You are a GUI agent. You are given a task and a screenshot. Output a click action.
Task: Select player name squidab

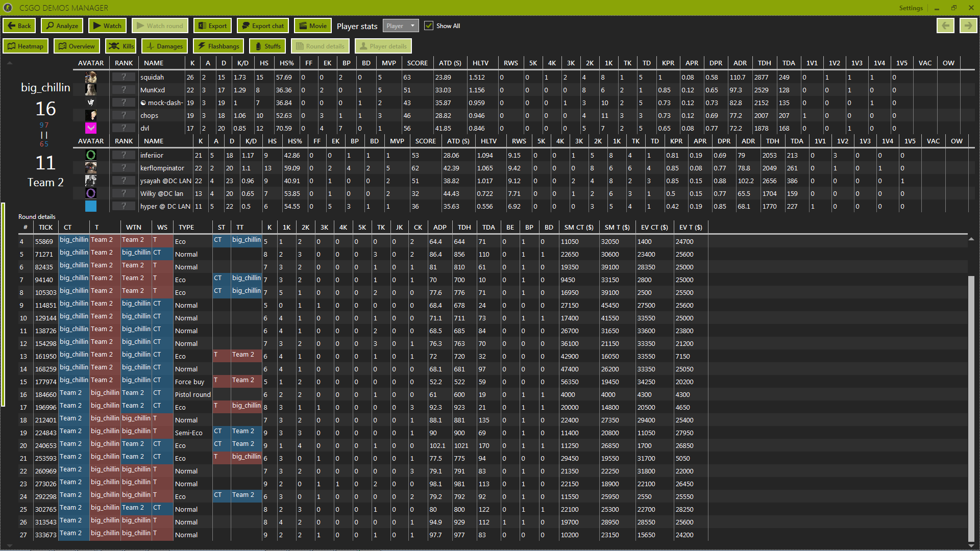(x=152, y=78)
